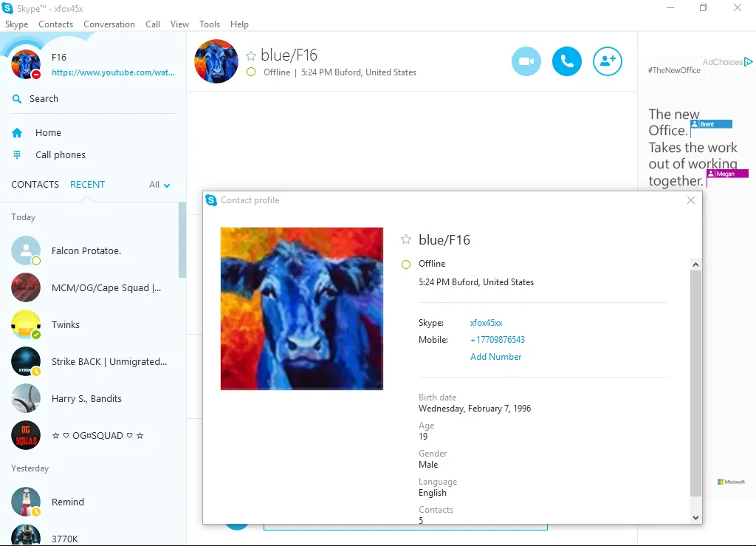756x546 pixels.
Task: Start a voice call with blue/F16
Action: pyautogui.click(x=566, y=61)
